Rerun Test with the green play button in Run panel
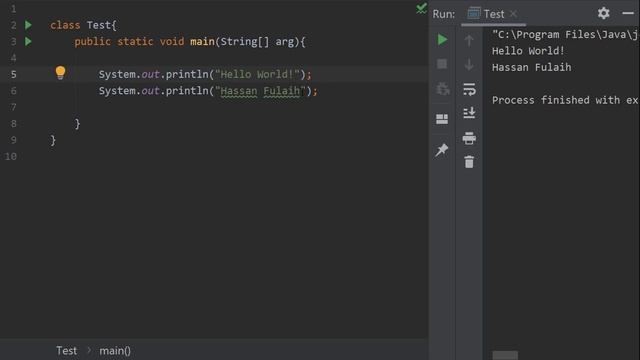The height and width of the screenshot is (360, 640). coord(442,40)
